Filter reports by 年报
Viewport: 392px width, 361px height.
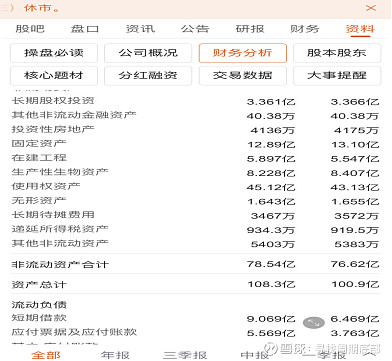115,355
